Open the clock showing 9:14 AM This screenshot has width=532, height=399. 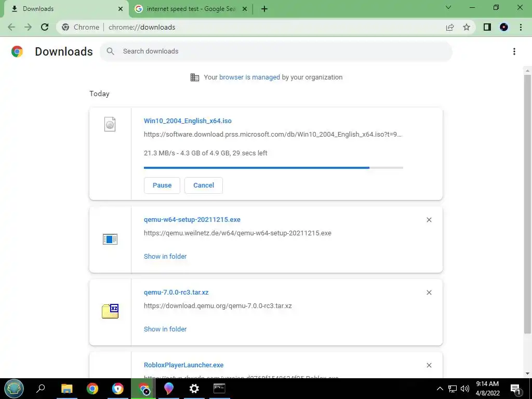coord(487,389)
